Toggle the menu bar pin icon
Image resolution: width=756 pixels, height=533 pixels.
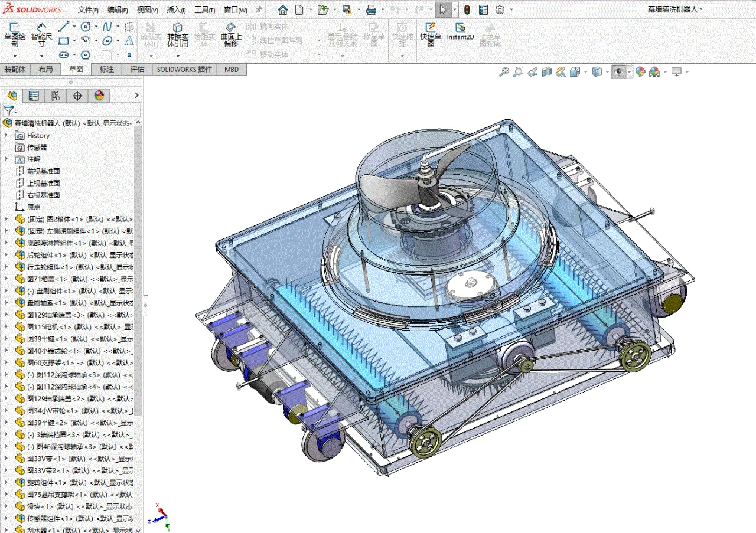[259, 10]
